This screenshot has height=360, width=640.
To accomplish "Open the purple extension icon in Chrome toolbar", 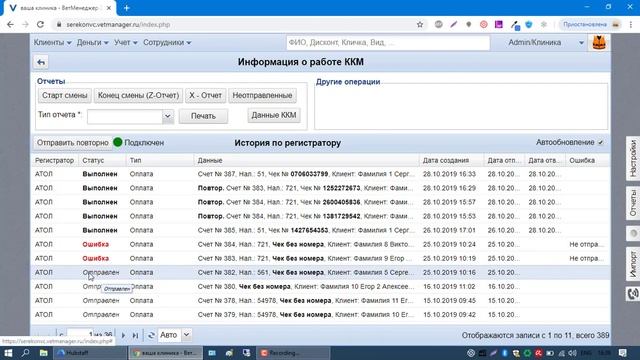I will coord(499,24).
